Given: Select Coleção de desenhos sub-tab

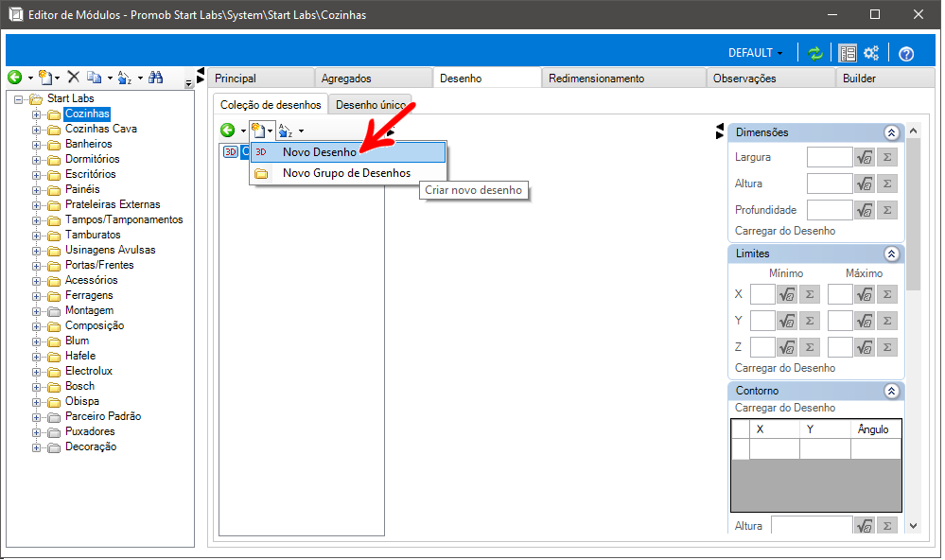Looking at the screenshot, I should coord(271,105).
